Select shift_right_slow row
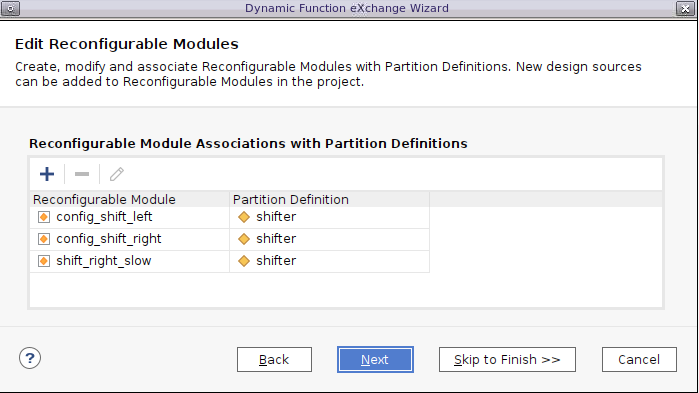The width and height of the screenshot is (699, 393). (x=230, y=262)
